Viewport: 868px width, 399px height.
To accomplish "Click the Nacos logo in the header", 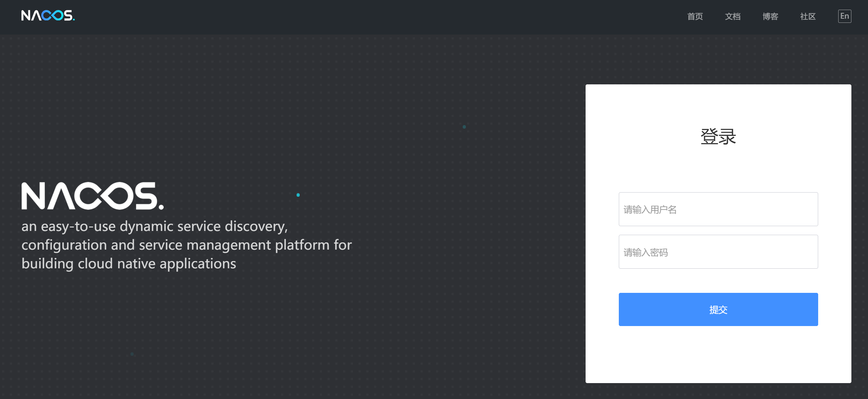I will pos(48,16).
